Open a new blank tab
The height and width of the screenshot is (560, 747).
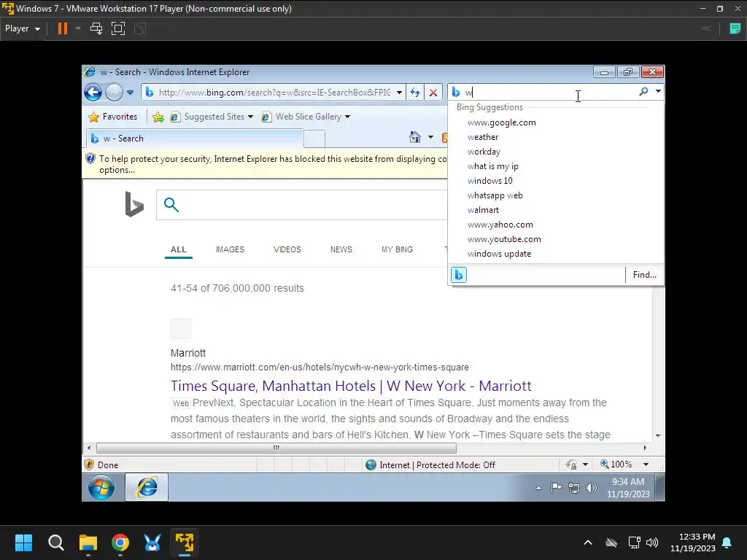click(314, 139)
